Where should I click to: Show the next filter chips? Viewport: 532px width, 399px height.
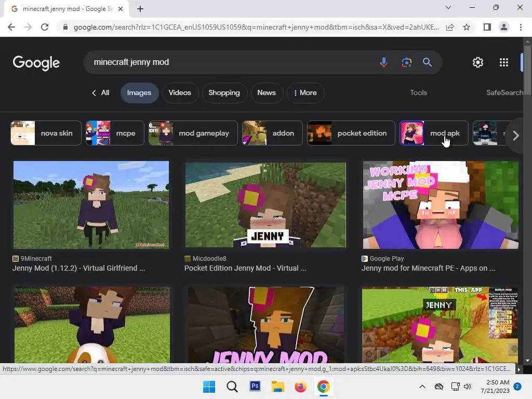(x=516, y=136)
